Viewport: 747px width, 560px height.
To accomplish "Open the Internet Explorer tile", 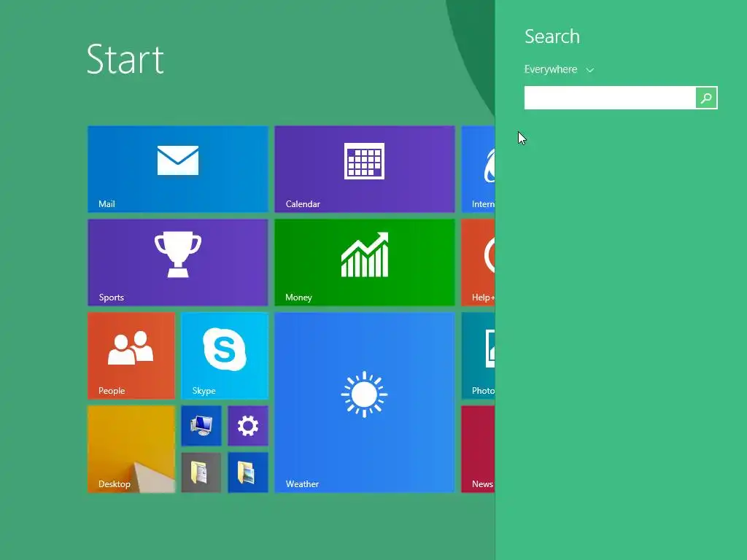I will click(478, 169).
